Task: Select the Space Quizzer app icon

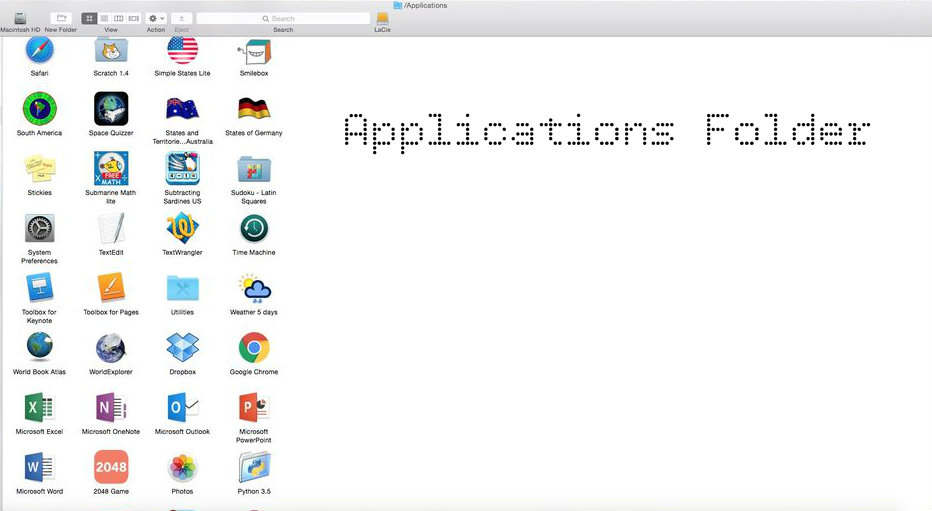Action: [x=111, y=109]
